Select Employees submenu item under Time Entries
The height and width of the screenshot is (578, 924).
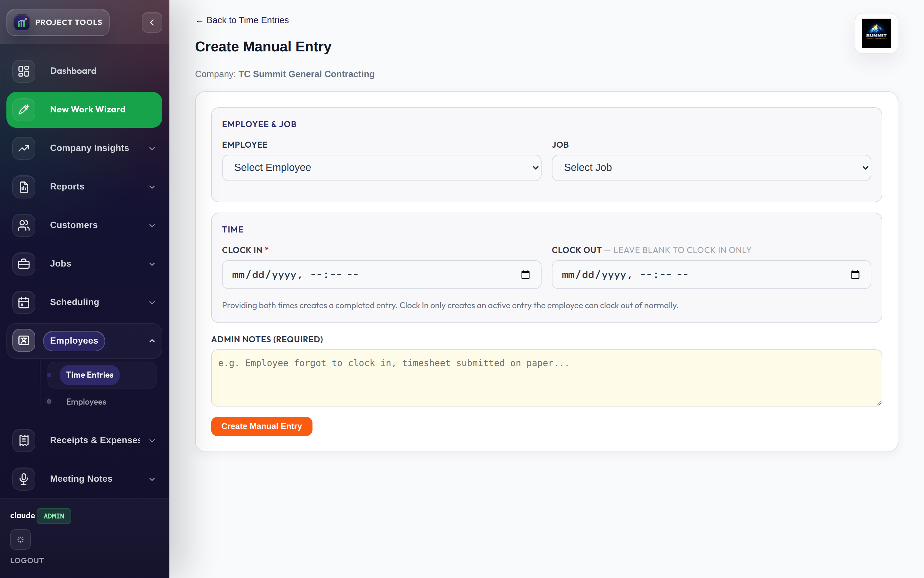(86, 402)
